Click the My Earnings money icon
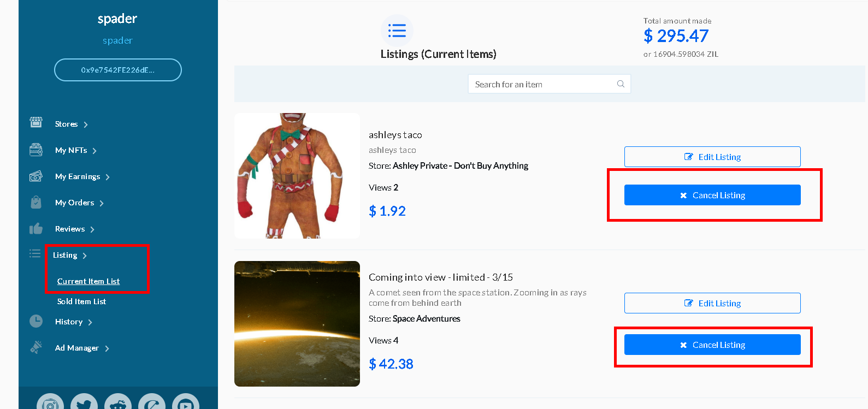This screenshot has width=868, height=409. 36,176
